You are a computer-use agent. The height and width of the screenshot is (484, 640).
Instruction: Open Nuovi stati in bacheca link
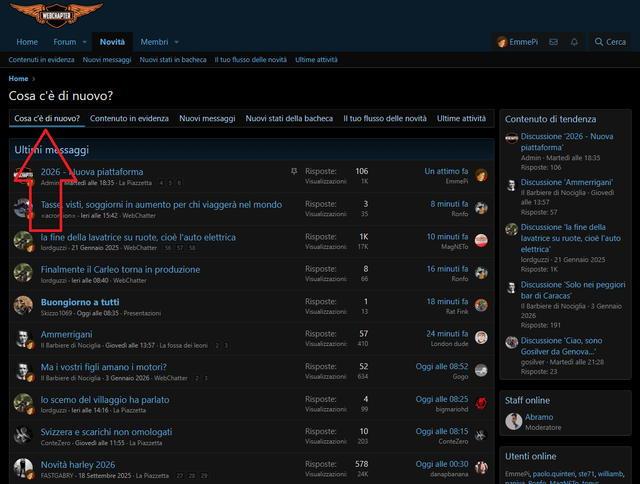click(173, 60)
